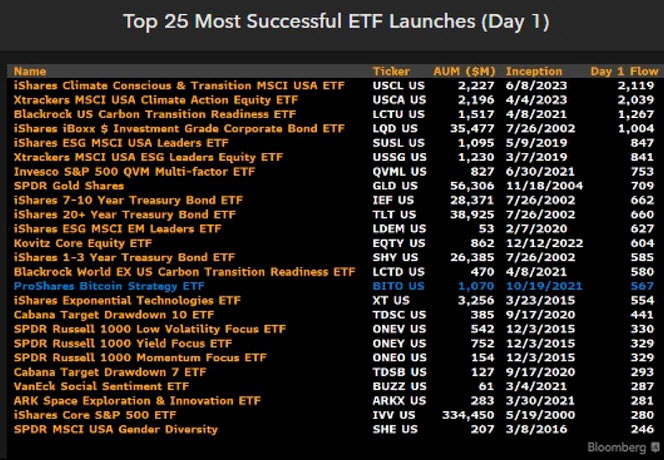Sort by the Day 1 Flow header
The width and height of the screenshot is (664, 460).
point(620,72)
